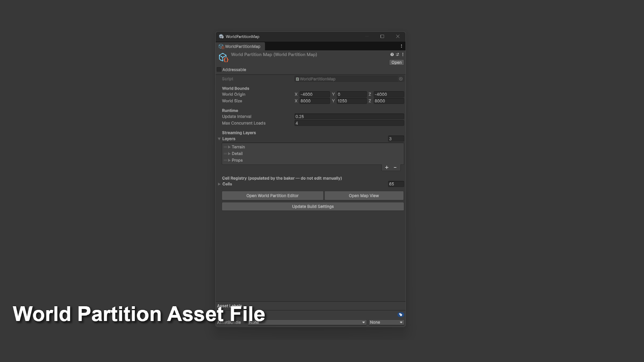Enable the Addressable checkbox
The width and height of the screenshot is (644, 362).
click(x=219, y=70)
